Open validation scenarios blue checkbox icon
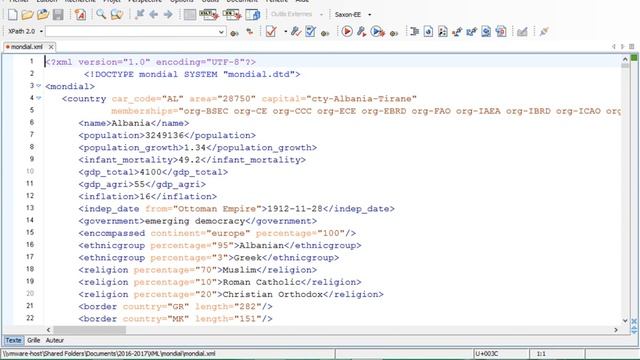 310,31
